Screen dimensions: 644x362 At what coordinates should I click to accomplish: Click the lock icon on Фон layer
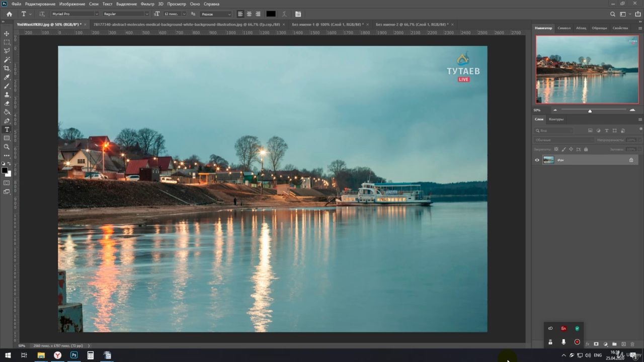coord(631,160)
